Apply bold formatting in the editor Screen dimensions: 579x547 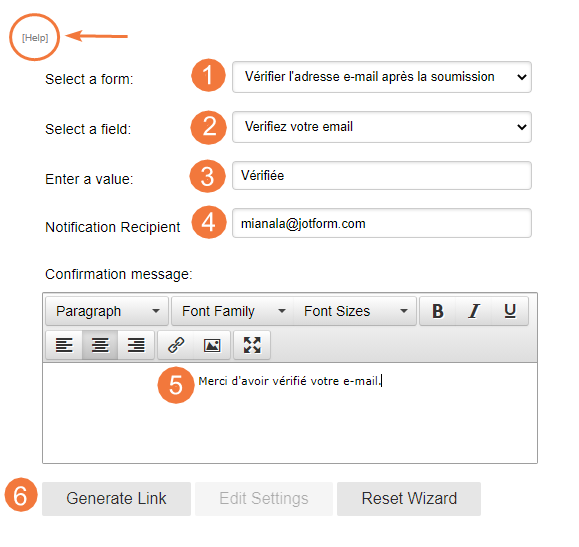(438, 311)
